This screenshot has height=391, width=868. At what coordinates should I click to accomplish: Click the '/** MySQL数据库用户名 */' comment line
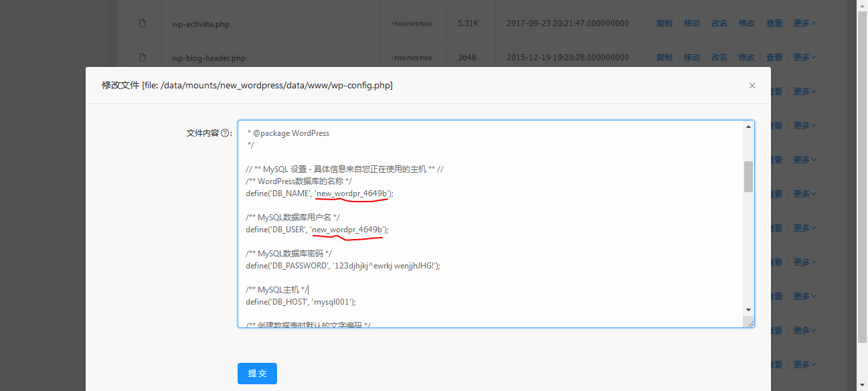coord(293,218)
